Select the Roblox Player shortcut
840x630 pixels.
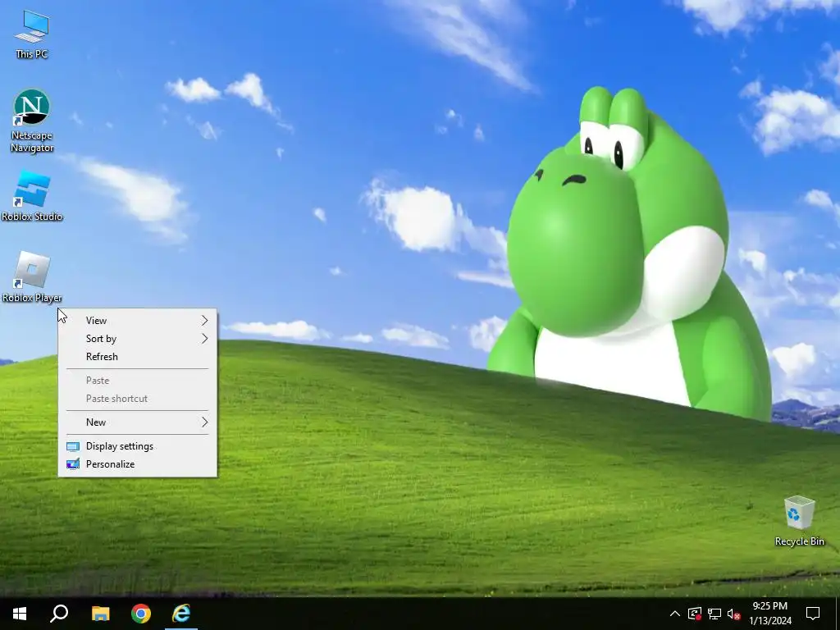[32, 277]
